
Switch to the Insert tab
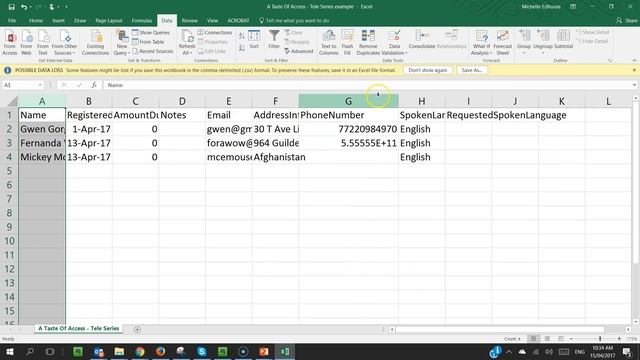[x=58, y=20]
